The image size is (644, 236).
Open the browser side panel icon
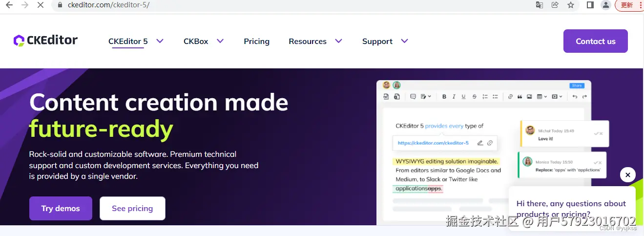click(590, 5)
